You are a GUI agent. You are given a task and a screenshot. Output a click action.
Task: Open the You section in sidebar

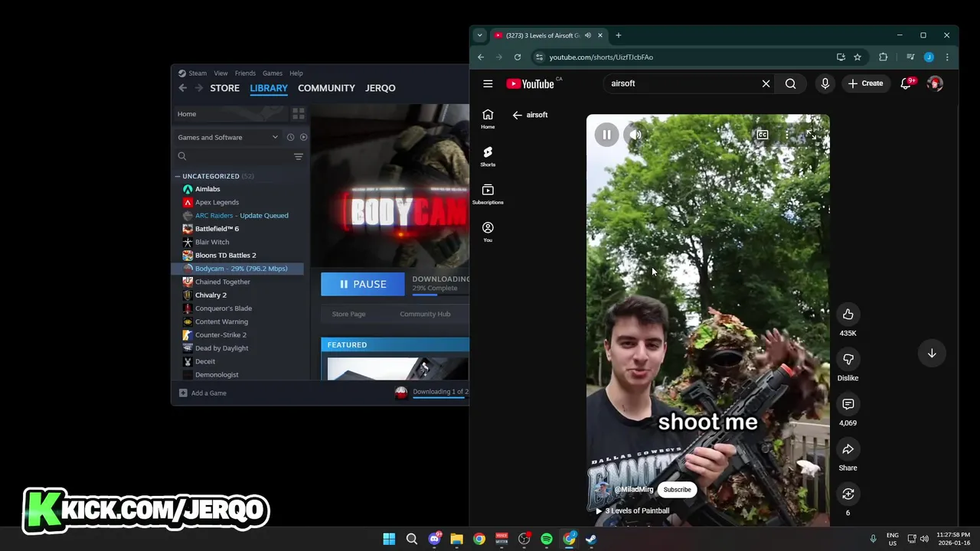click(488, 232)
